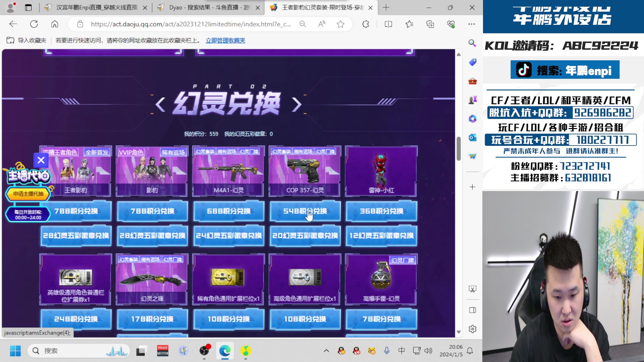644x362 pixels.
Task: Click 78积分兑换 for 高爆手雷
Action: 381,319
